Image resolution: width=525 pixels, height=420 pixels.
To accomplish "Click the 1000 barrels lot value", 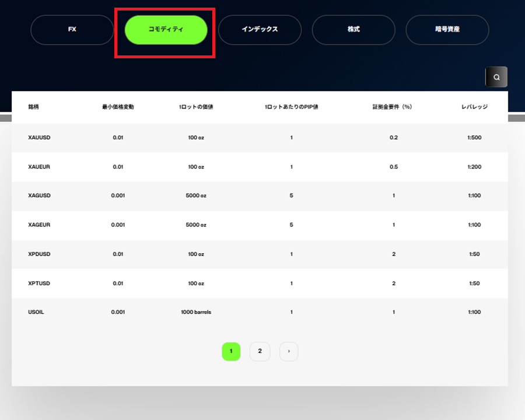I will point(196,312).
